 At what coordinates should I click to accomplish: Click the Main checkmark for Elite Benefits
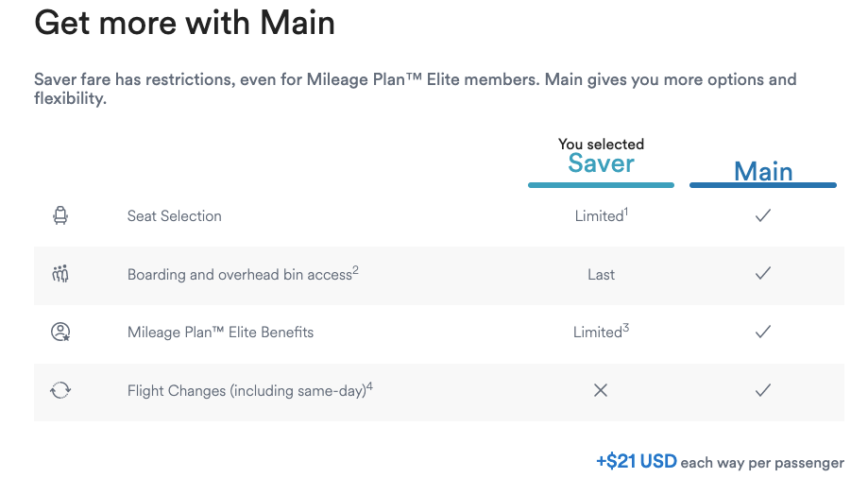763,332
